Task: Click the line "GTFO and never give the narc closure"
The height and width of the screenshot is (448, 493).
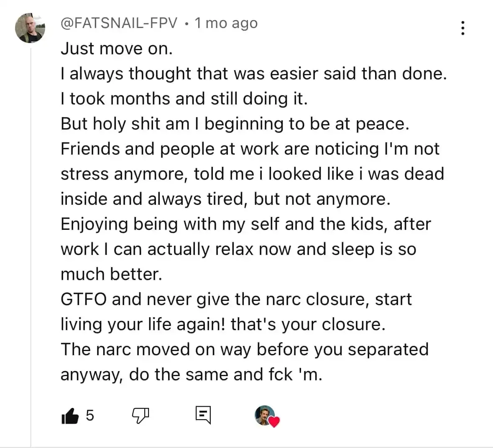Action: (x=236, y=299)
